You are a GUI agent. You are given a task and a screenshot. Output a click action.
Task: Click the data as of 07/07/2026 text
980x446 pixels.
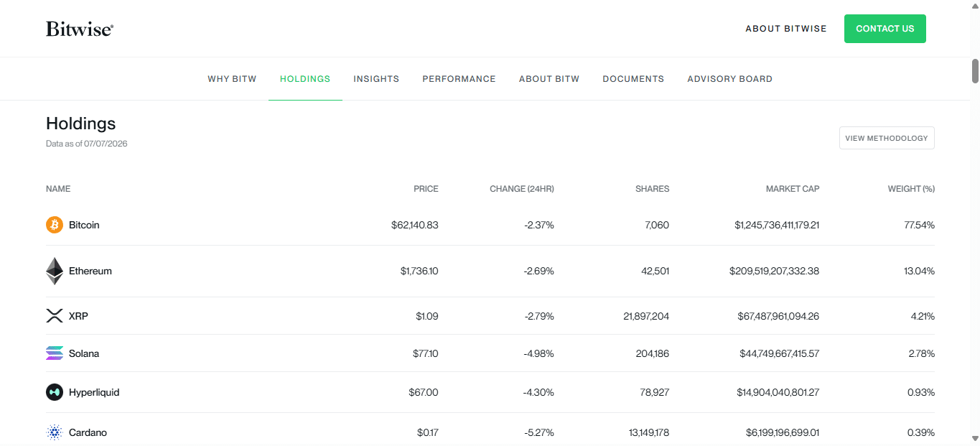[87, 144]
